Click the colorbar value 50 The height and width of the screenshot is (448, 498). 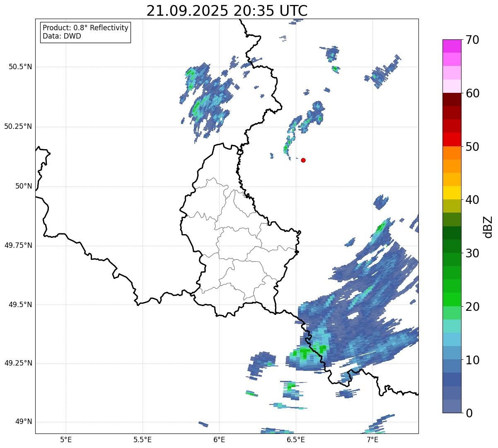point(472,147)
